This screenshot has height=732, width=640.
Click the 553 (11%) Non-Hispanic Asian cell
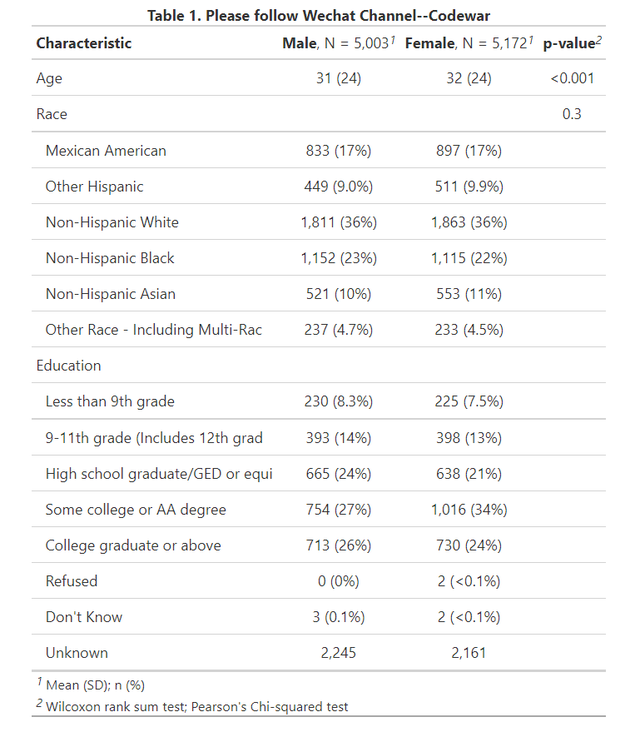tap(469, 294)
